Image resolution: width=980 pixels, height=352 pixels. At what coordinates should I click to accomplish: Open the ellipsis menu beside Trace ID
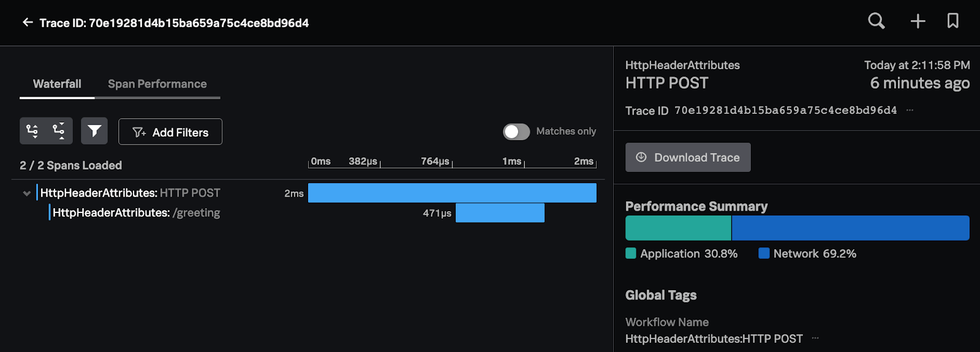pyautogui.click(x=910, y=110)
